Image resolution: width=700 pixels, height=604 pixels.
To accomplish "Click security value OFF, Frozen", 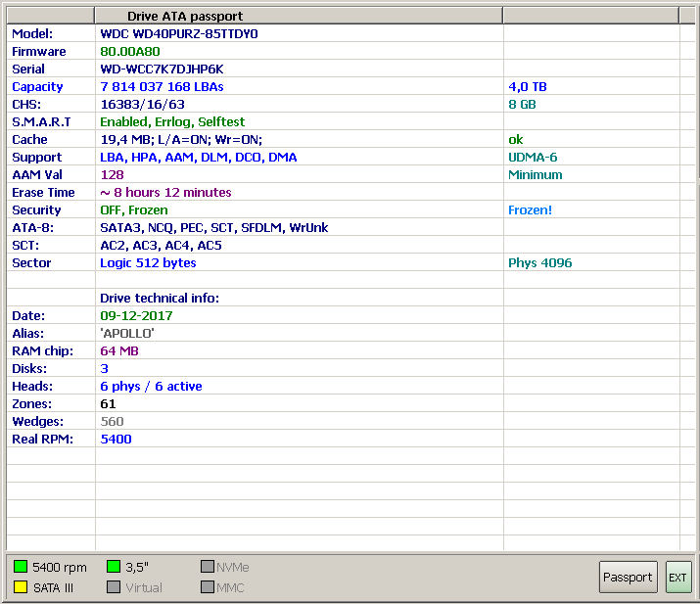I will 134,210.
